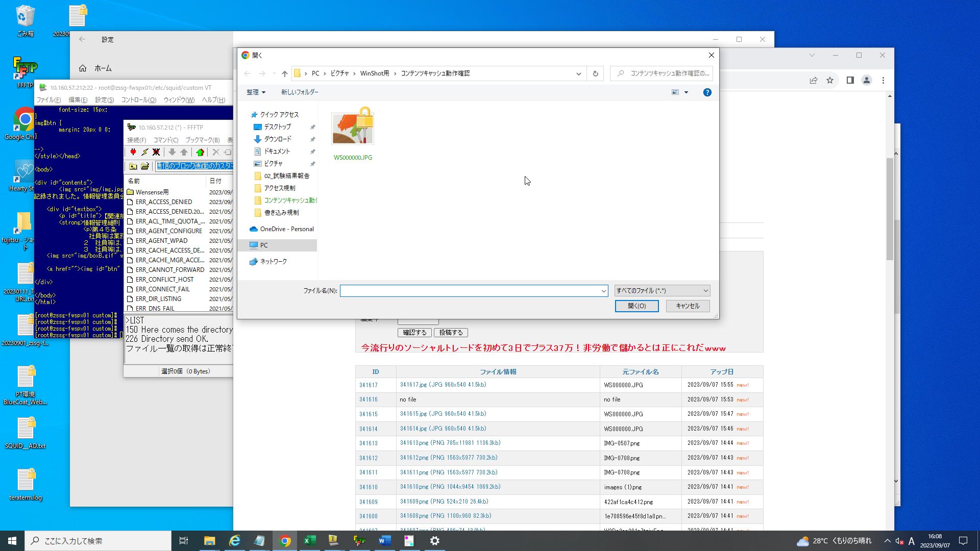980x551 pixels.
Task: Open Tera Term 設定(S) menu
Action: 104,100
